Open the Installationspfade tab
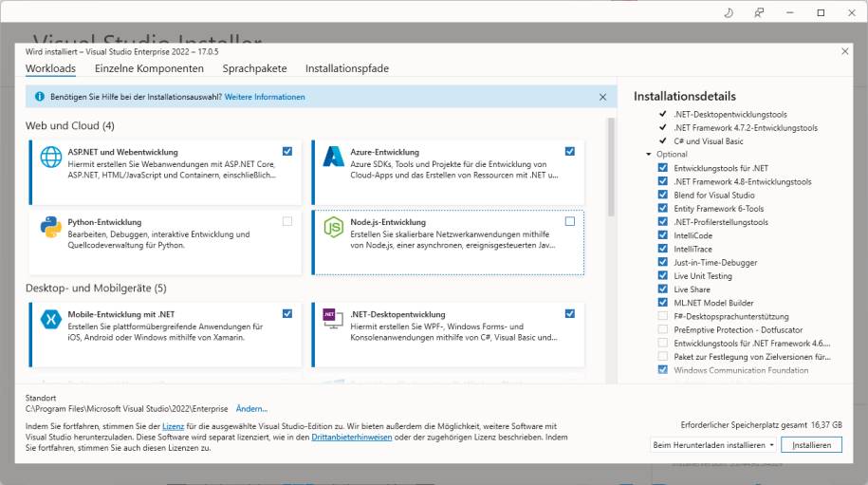The image size is (868, 485). (347, 68)
